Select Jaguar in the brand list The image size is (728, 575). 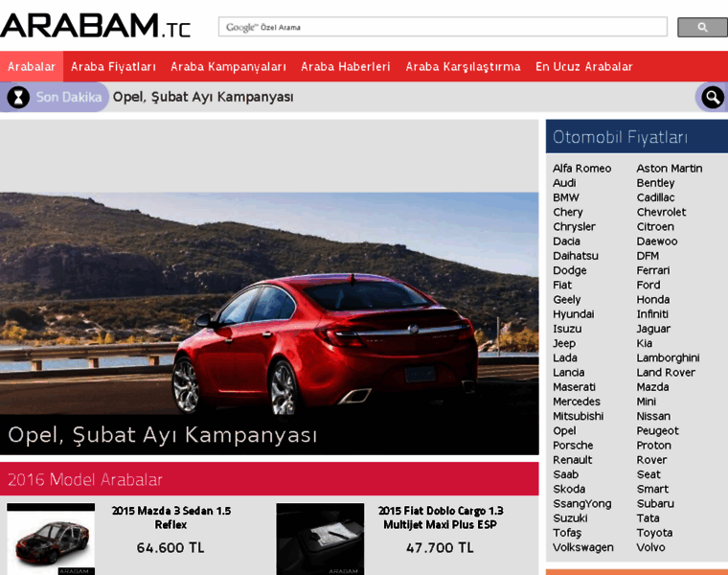pyautogui.click(x=653, y=329)
